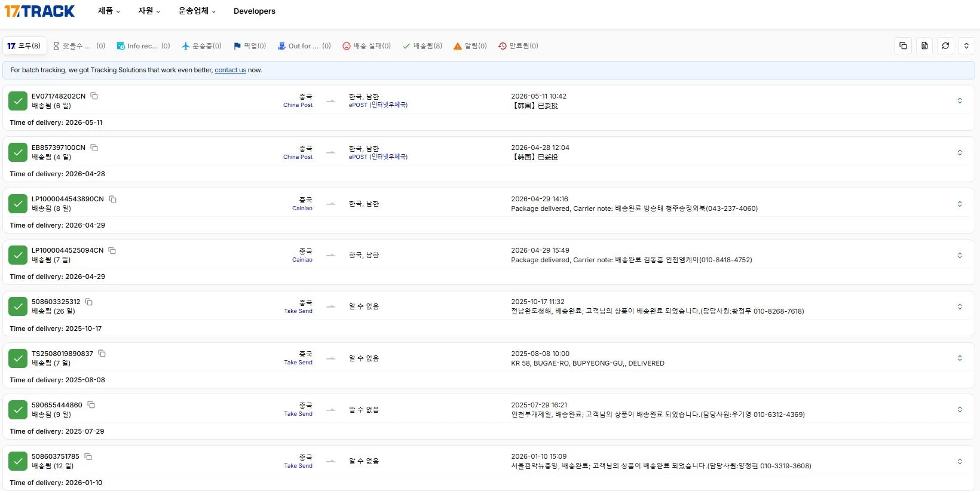The width and height of the screenshot is (980, 491).
Task: Click 'KR 58, BUGAE-RO, BUPYEONG-GU,, DELIVERED' status
Action: pos(587,363)
